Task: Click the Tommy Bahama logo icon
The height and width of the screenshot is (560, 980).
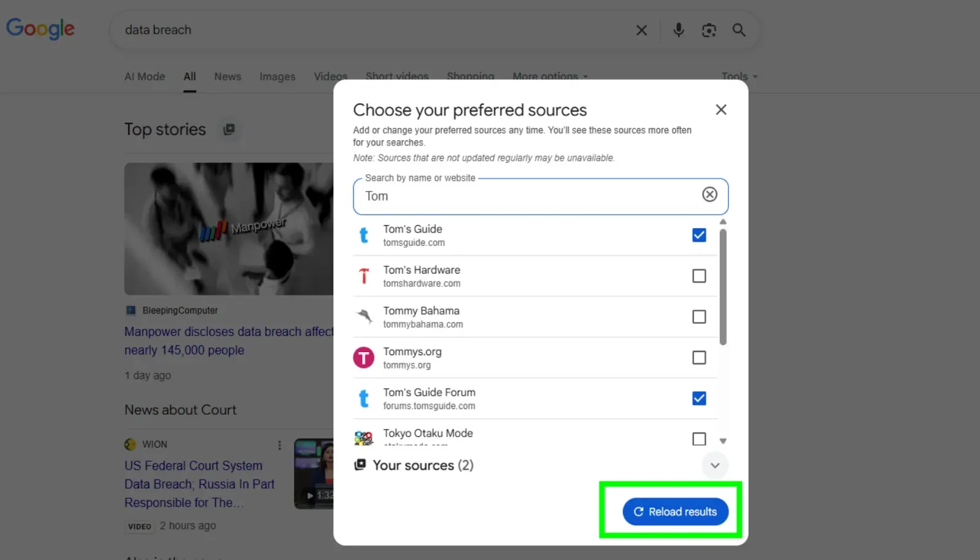Action: coord(364,316)
